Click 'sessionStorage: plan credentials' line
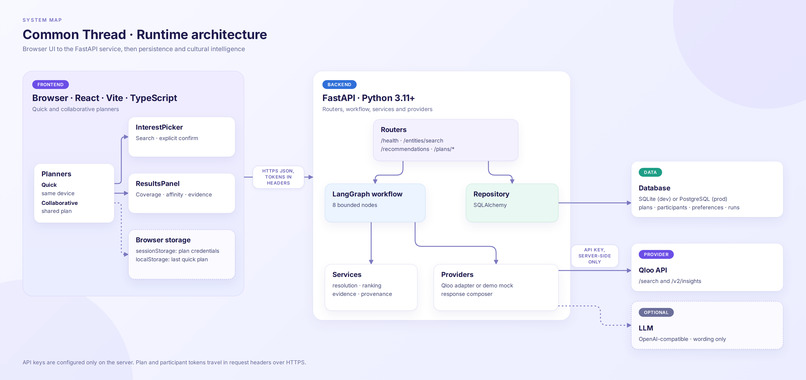 pyautogui.click(x=177, y=251)
